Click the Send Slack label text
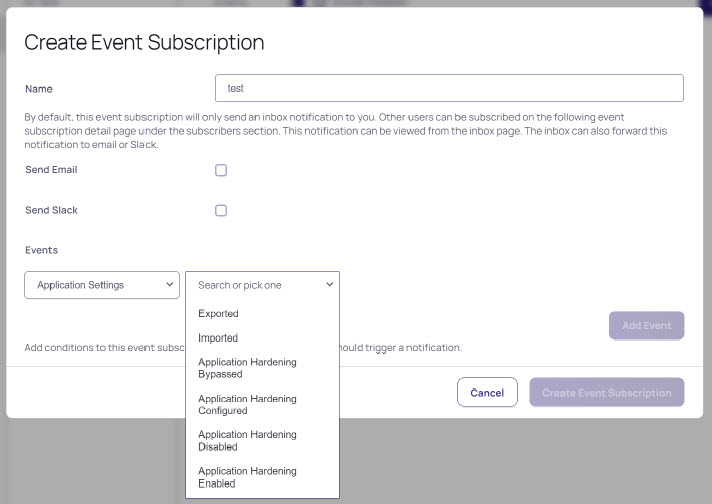Image resolution: width=712 pixels, height=504 pixels. tap(51, 210)
